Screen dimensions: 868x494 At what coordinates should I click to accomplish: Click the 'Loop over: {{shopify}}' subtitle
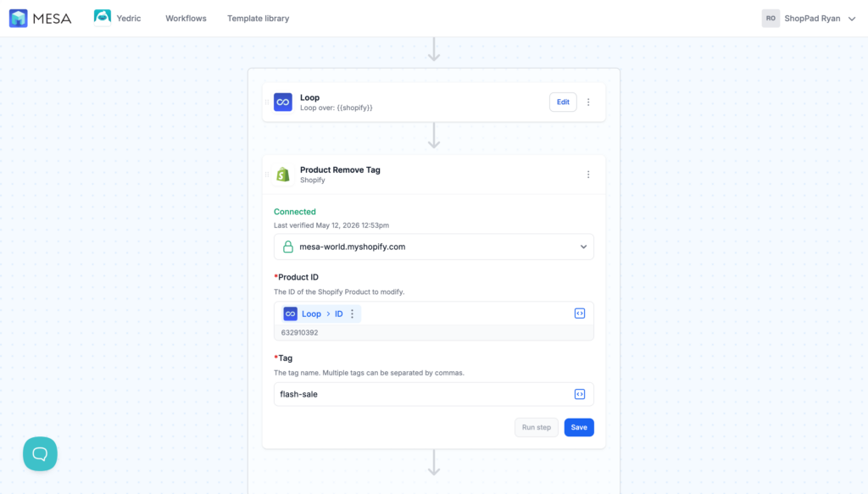336,108
